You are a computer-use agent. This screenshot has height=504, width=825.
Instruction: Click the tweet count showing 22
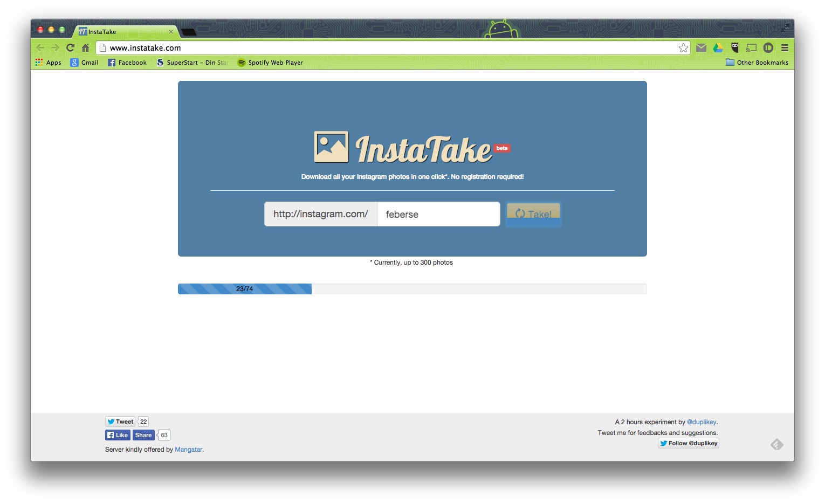tap(143, 422)
